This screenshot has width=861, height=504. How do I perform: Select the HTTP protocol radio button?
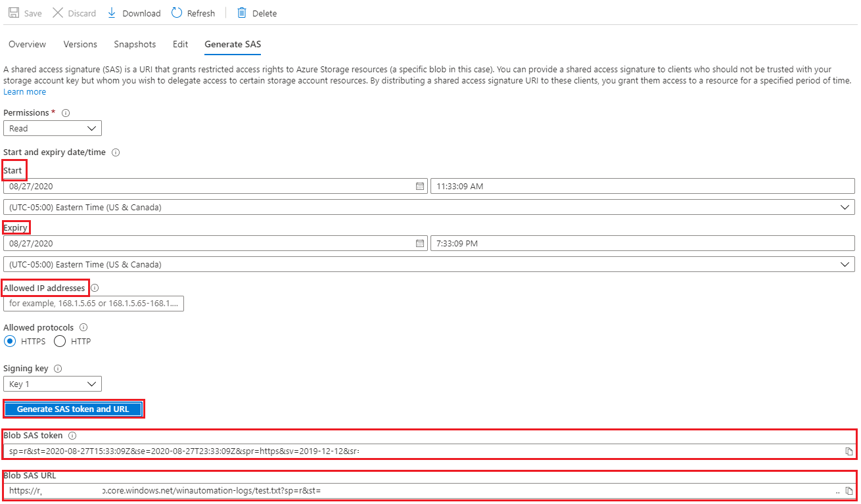60,342
